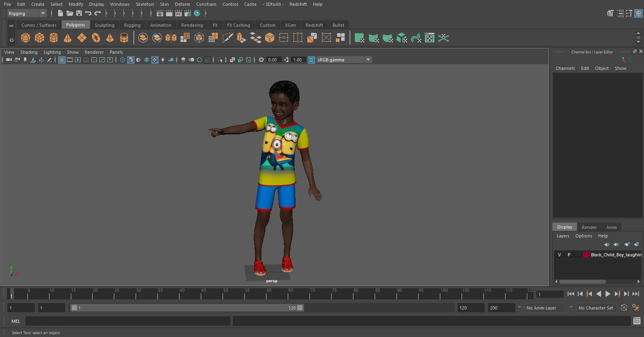The image size is (644, 337).
Task: Open the Layers menu in Layer Editor
Action: coord(563,236)
